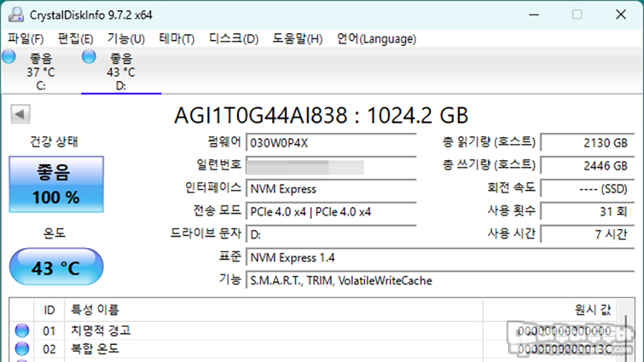Click the 총 쓰기량 (호스트) label
This screenshot has width=644, height=362.
pos(489,165)
